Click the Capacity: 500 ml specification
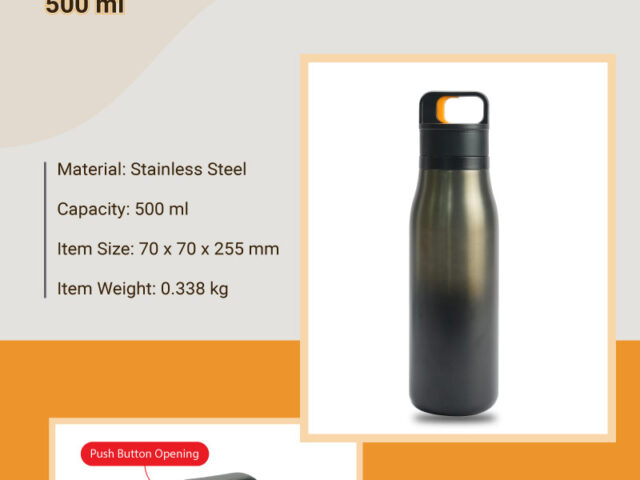 122,209
